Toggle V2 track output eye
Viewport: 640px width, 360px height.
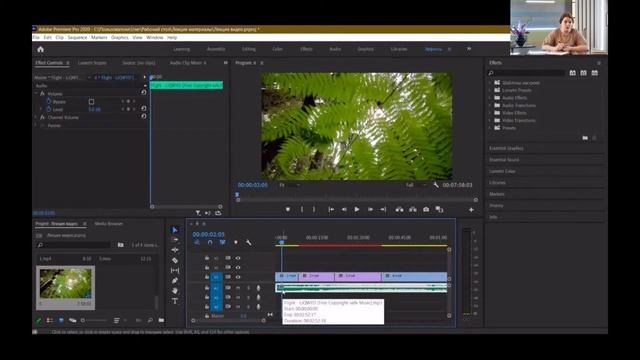point(238,267)
